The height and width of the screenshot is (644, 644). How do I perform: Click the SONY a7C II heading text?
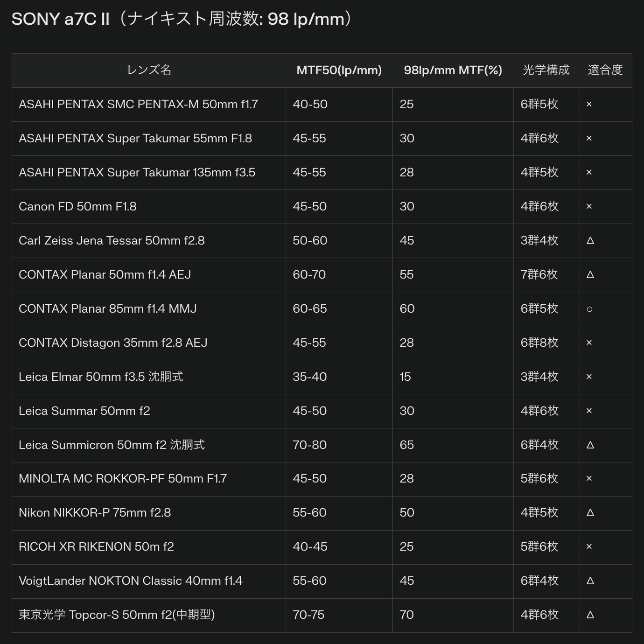(x=61, y=19)
